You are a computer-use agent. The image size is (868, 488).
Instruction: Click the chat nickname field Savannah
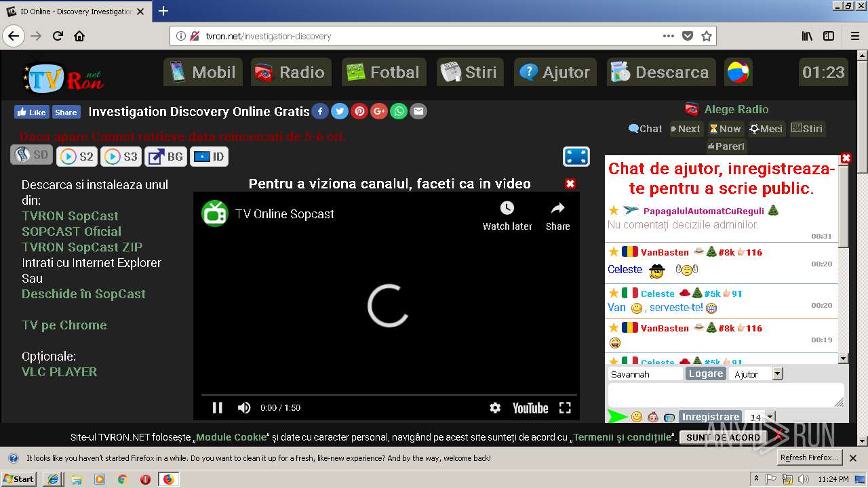coord(645,374)
